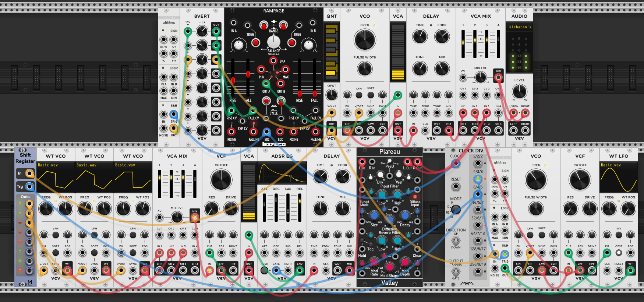
Task: Click the CLOCK DIV. 256/9/19 output jack
Action: pyautogui.click(x=478, y=271)
